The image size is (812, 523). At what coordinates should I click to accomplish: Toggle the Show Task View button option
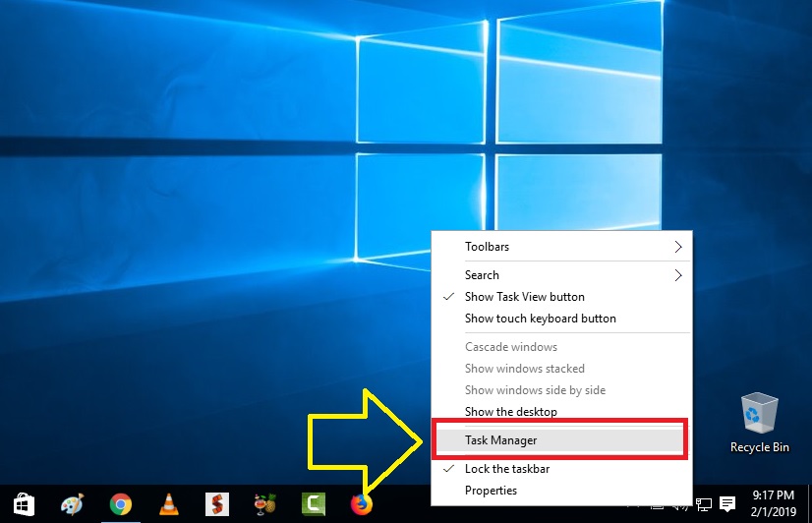pyautogui.click(x=562, y=297)
